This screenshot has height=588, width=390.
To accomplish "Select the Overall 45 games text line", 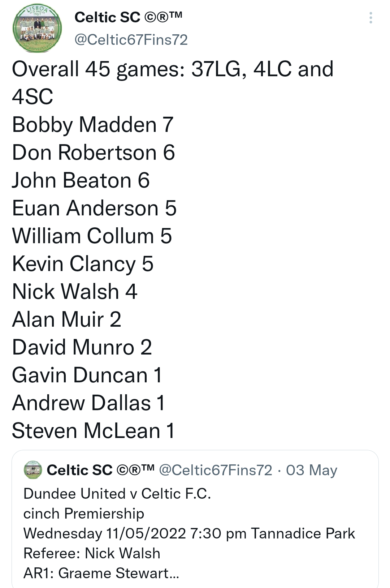I will 173,83.
